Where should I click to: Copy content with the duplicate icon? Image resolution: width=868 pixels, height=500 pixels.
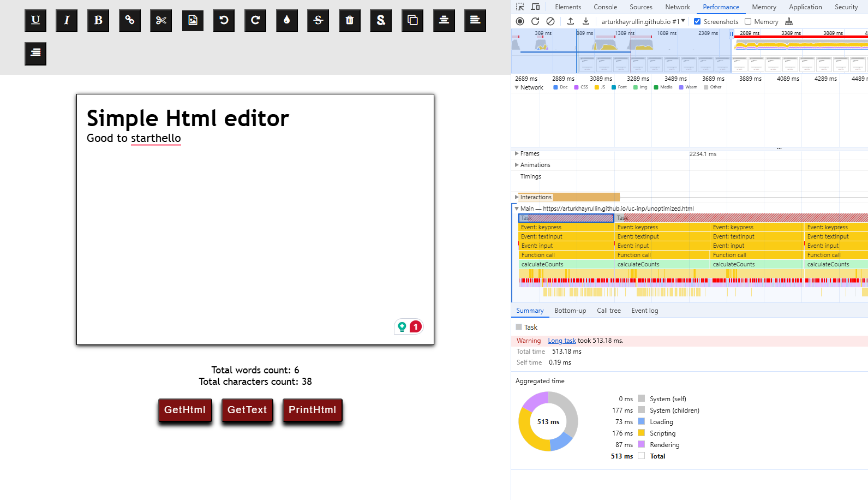point(412,21)
